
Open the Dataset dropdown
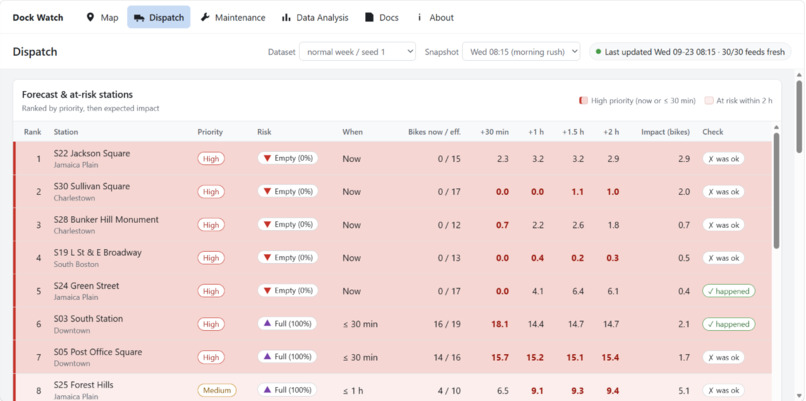click(x=357, y=52)
